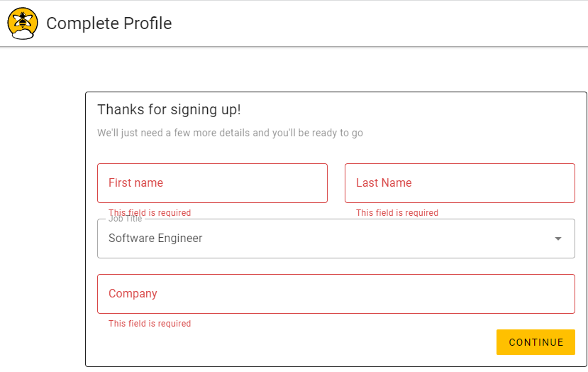This screenshot has width=588, height=372.
Task: Open the Job Title dropdown arrow
Action: 558,239
